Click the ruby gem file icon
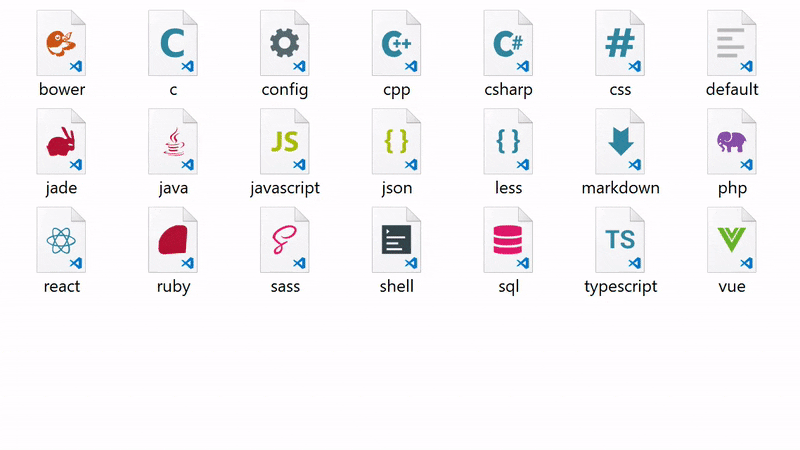The height and width of the screenshot is (450, 800). [173, 240]
